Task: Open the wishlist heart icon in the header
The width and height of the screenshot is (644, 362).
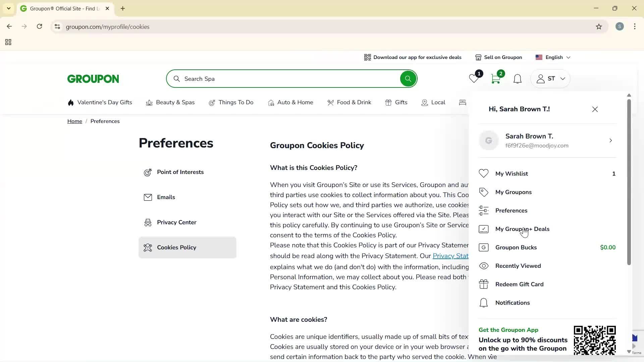Action: (473, 79)
